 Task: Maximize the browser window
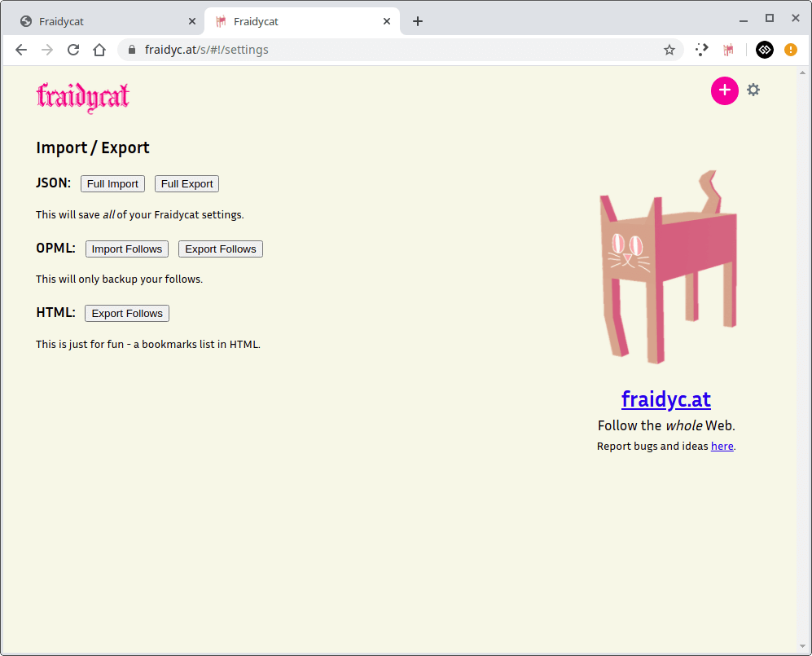[x=770, y=19]
